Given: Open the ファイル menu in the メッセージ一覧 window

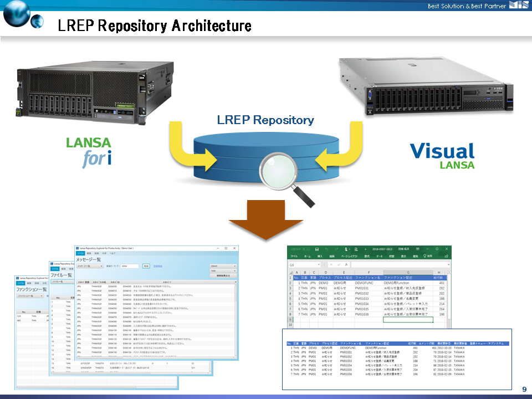Looking at the screenshot, I should 80,253.
